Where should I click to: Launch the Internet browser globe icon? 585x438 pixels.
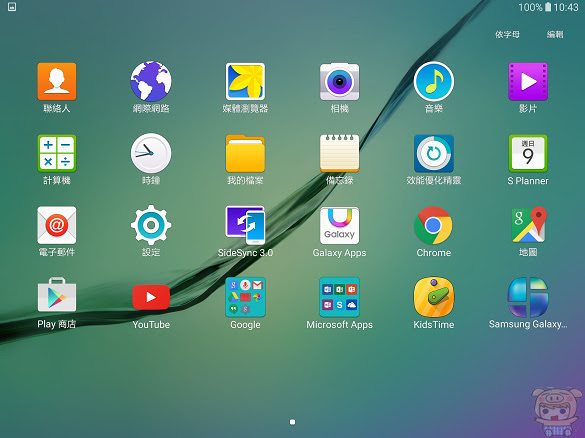[151, 81]
